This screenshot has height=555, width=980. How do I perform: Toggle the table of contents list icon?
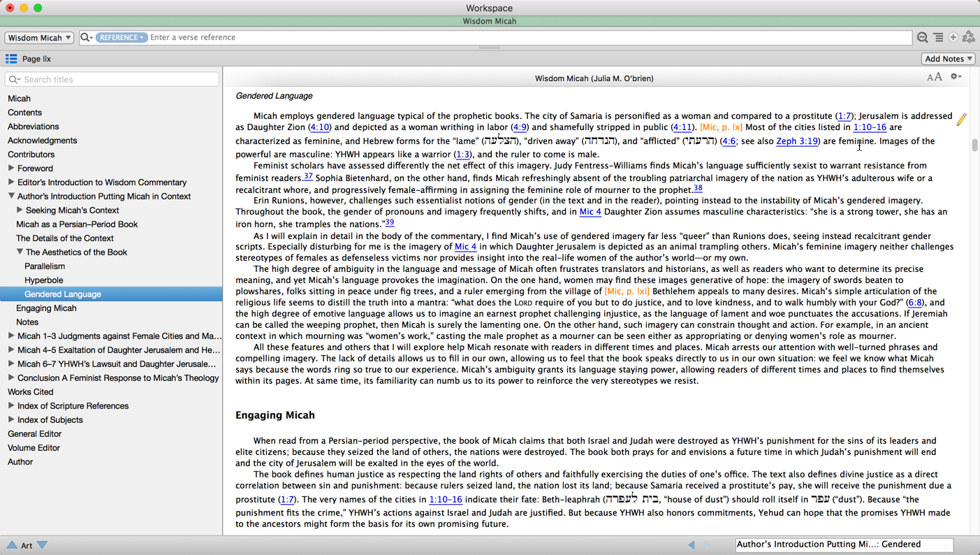point(11,59)
